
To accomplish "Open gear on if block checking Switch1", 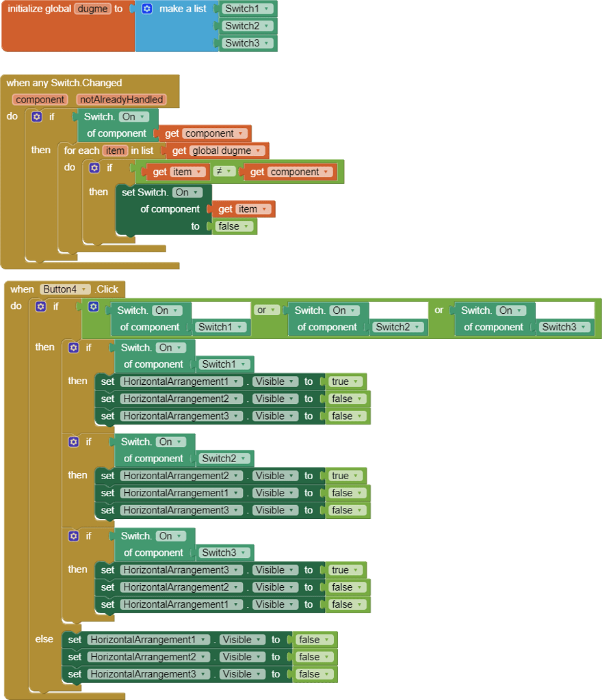I will [73, 348].
